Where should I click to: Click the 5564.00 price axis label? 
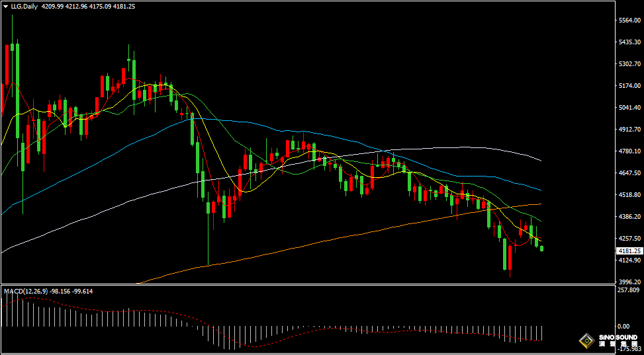[x=629, y=20]
